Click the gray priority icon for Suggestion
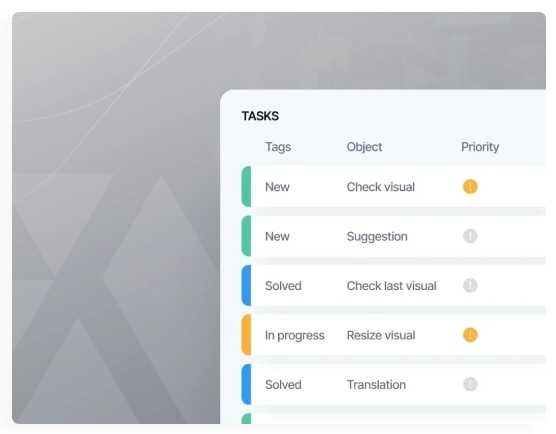 tap(470, 236)
